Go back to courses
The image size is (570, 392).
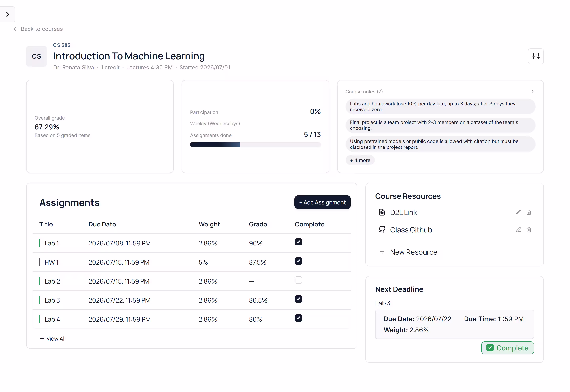(38, 29)
